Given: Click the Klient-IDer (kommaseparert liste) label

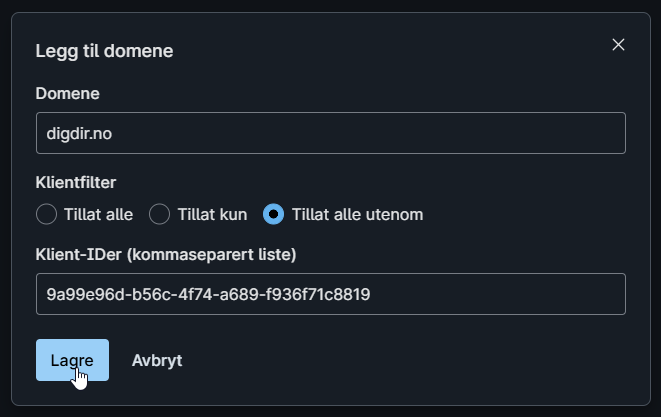Looking at the screenshot, I should pos(166,254).
